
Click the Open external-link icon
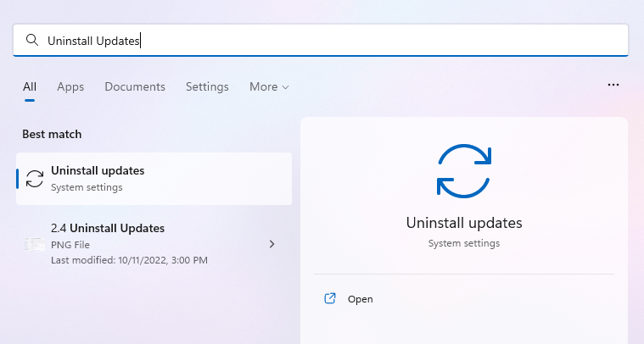[x=330, y=299]
